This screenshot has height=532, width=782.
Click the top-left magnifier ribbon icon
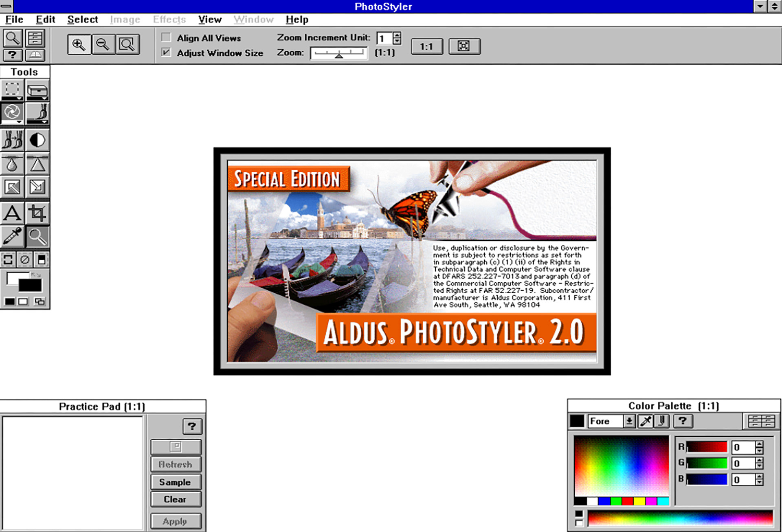[13, 38]
